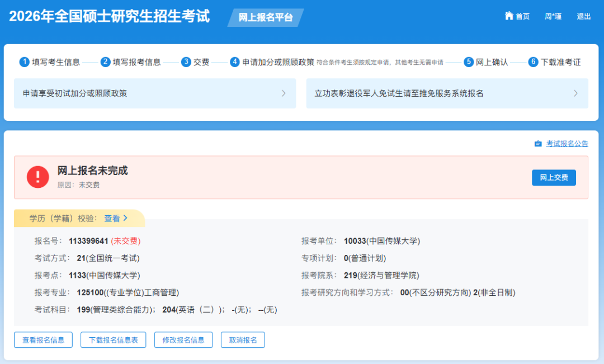Click the username 周*瑾 in the header
Screen dimensions: 604x364
[553, 16]
